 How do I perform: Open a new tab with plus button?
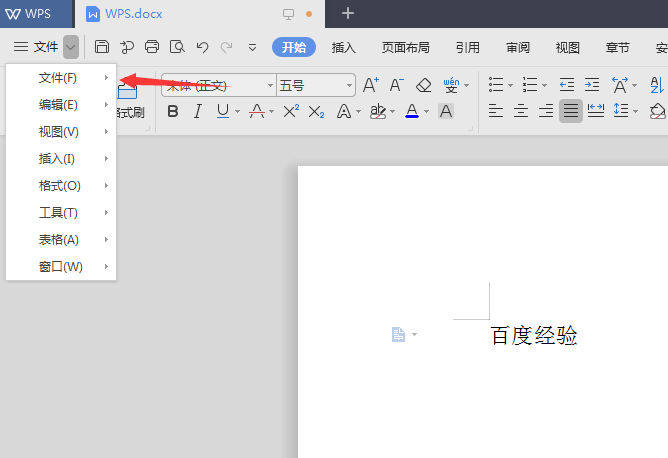coord(348,13)
